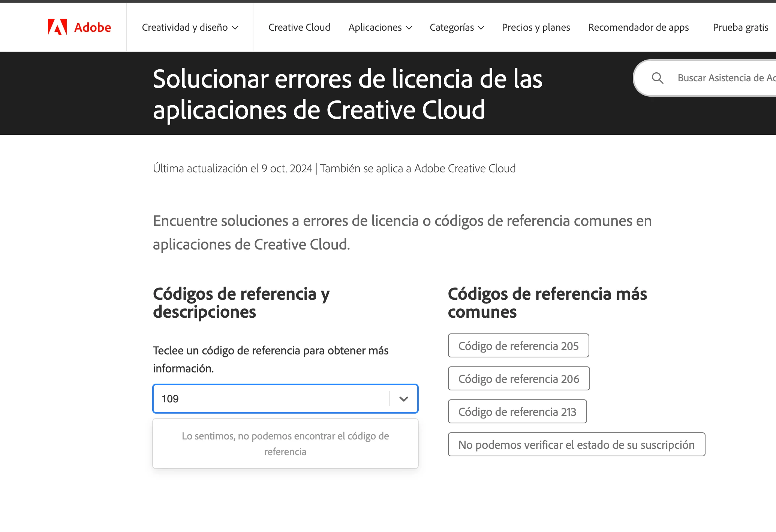Expand the Aplicaciones dropdown menu

[380, 27]
